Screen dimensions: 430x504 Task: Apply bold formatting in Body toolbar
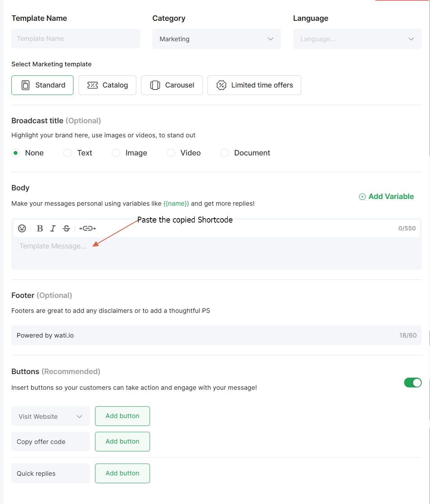pos(40,228)
